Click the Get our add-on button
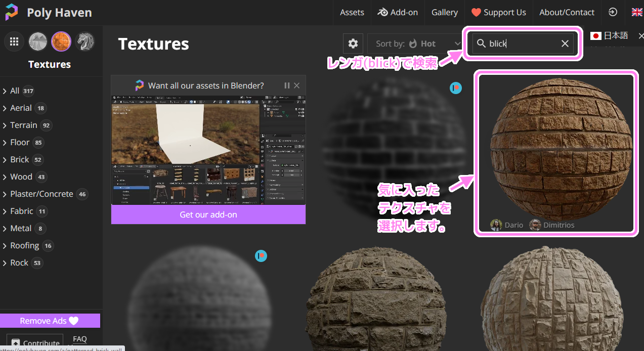Image resolution: width=644 pixels, height=351 pixels. point(208,214)
